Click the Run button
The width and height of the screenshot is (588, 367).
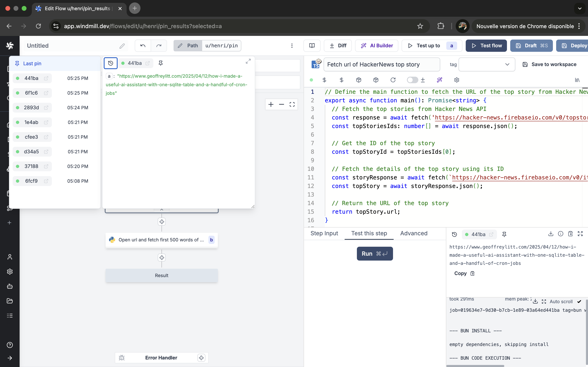[x=374, y=254]
